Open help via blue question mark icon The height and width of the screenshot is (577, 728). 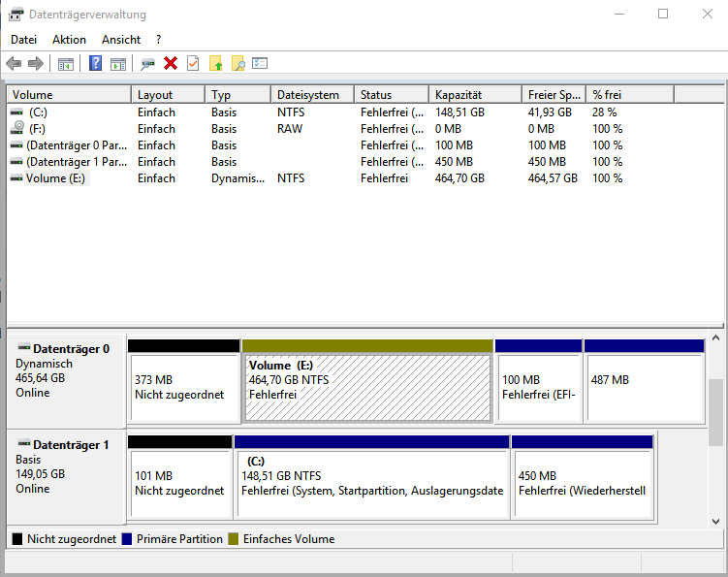click(95, 63)
